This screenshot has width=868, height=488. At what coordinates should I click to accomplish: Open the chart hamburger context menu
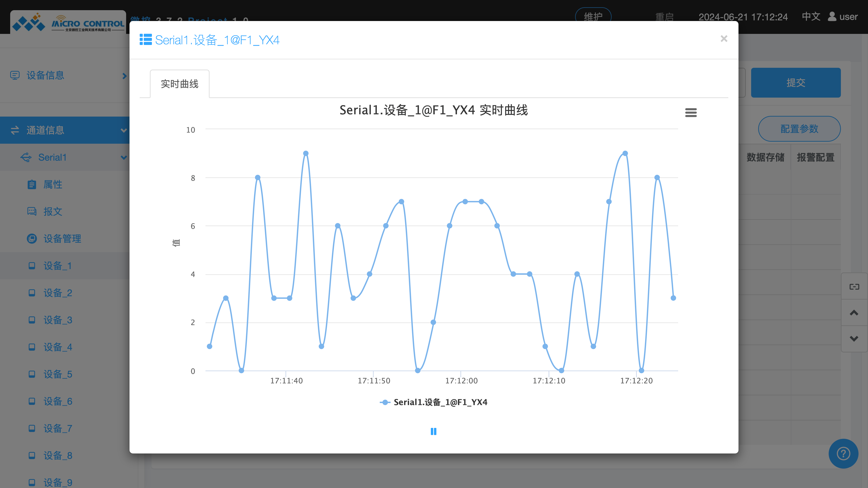691,113
